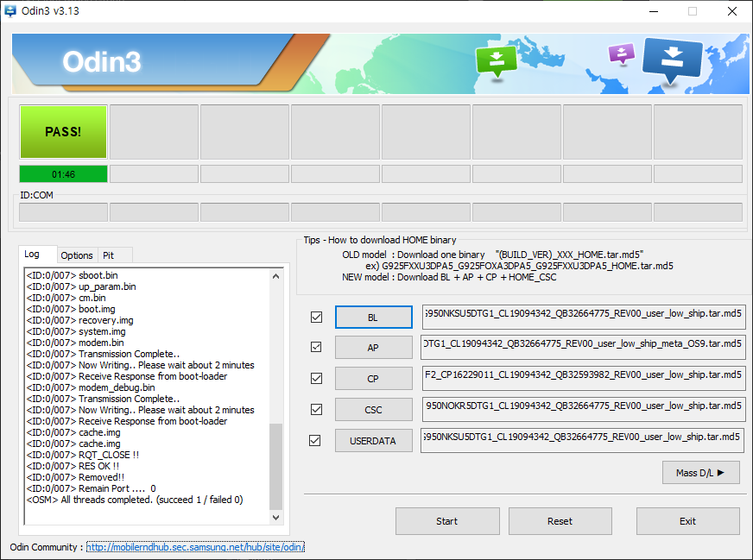Click the log scrollbar up arrow
Image resolution: width=753 pixels, height=560 pixels.
(x=275, y=276)
